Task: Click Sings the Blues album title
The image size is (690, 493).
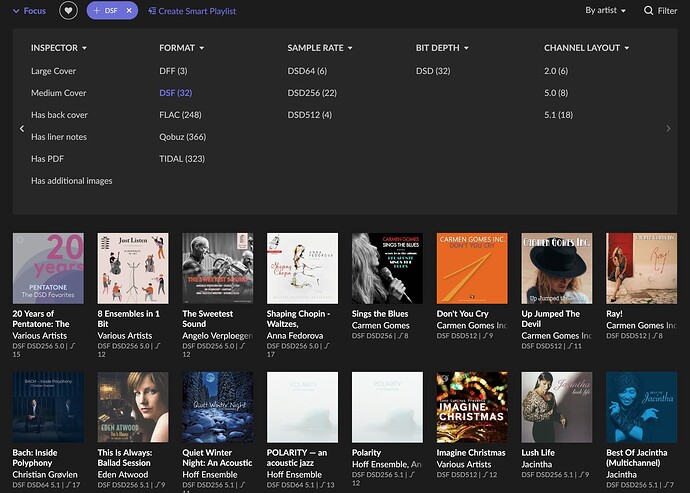Action: click(380, 314)
